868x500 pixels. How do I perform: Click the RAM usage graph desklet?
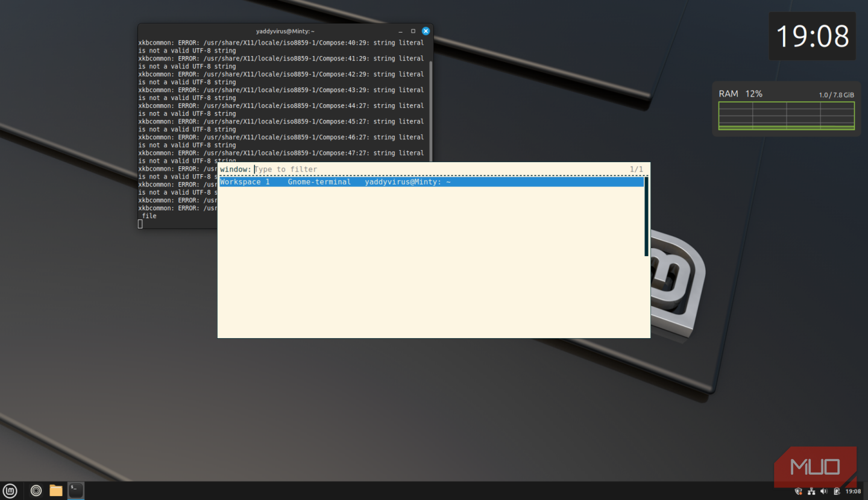click(x=786, y=116)
